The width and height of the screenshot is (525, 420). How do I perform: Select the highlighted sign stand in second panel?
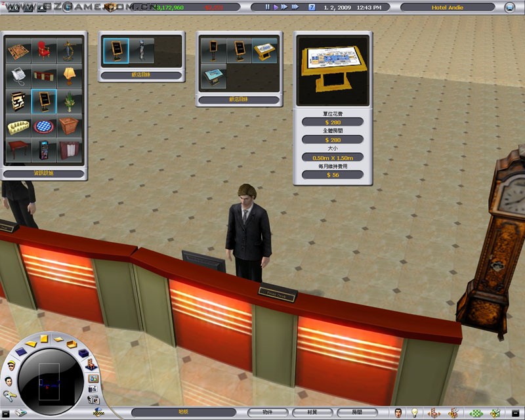coord(116,51)
